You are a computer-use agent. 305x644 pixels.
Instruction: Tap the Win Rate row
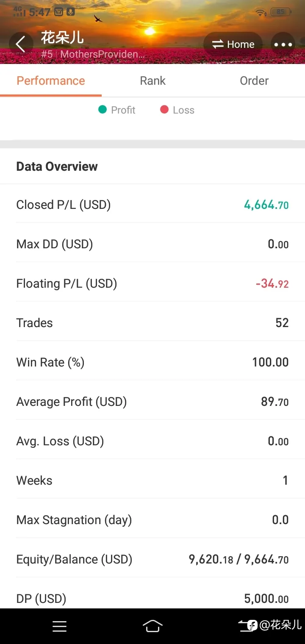(x=152, y=362)
